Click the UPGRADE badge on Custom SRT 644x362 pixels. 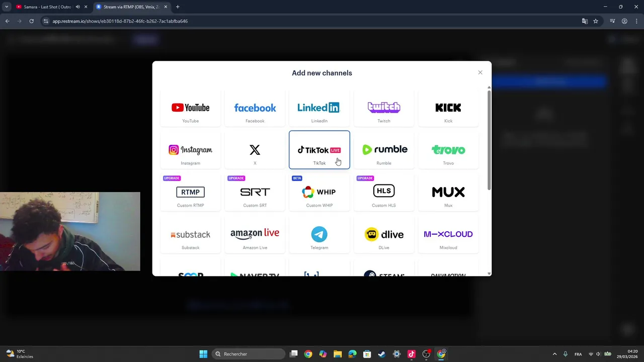pos(236,178)
